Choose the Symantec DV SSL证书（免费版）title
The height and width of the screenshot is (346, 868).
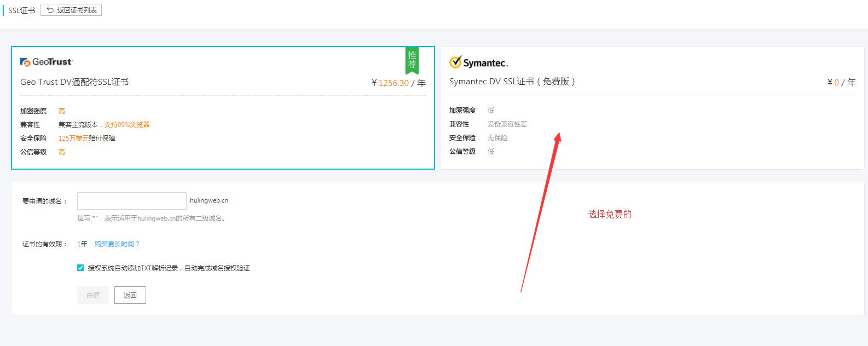click(x=512, y=82)
